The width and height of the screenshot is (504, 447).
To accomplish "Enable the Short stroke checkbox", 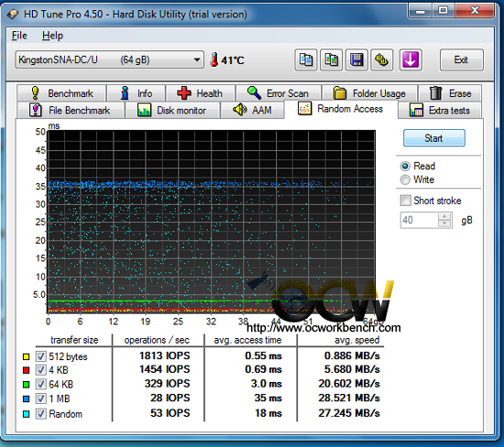I will [x=406, y=201].
